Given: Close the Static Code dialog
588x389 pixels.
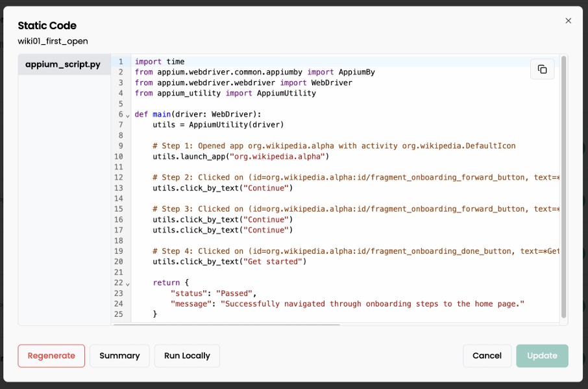Looking at the screenshot, I should click(568, 20).
